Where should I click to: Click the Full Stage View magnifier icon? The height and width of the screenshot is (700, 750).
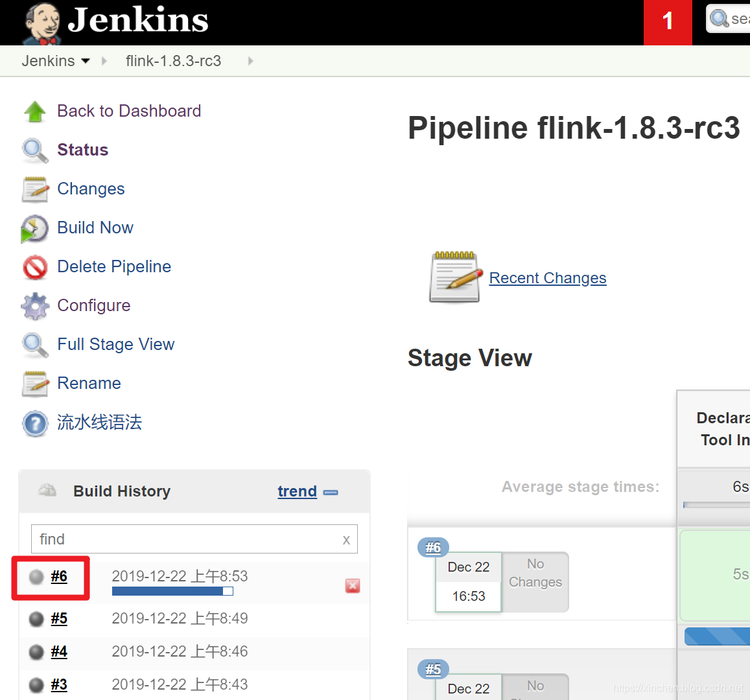point(35,345)
